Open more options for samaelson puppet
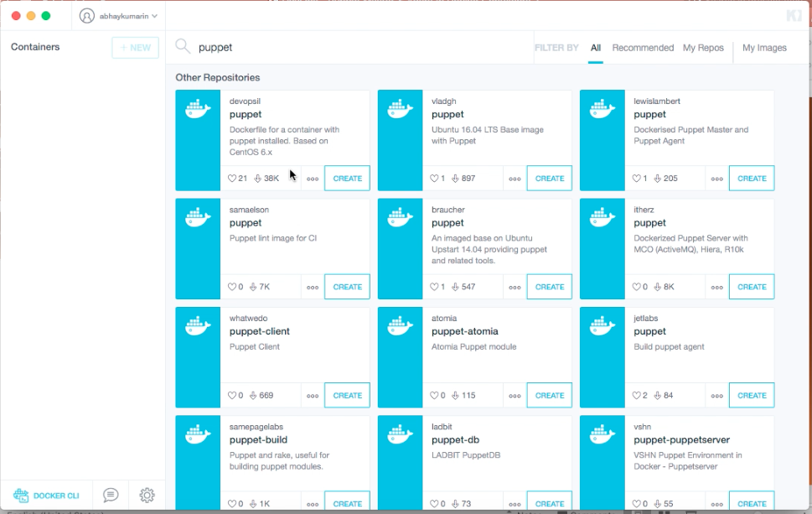Image resolution: width=812 pixels, height=514 pixels. [313, 287]
